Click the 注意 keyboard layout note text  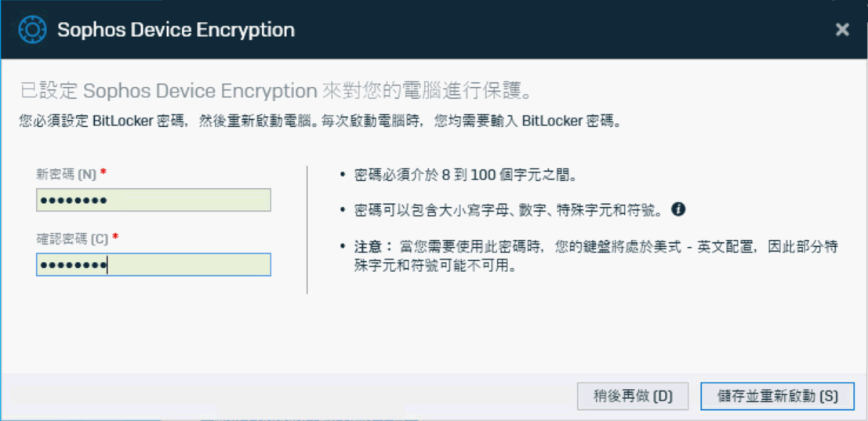pos(596,256)
